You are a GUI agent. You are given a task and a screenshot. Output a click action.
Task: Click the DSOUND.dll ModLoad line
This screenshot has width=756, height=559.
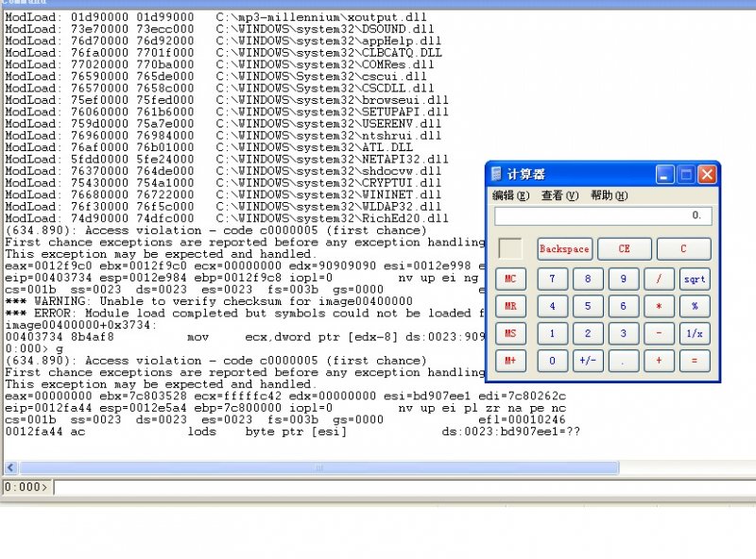[x=219, y=29]
